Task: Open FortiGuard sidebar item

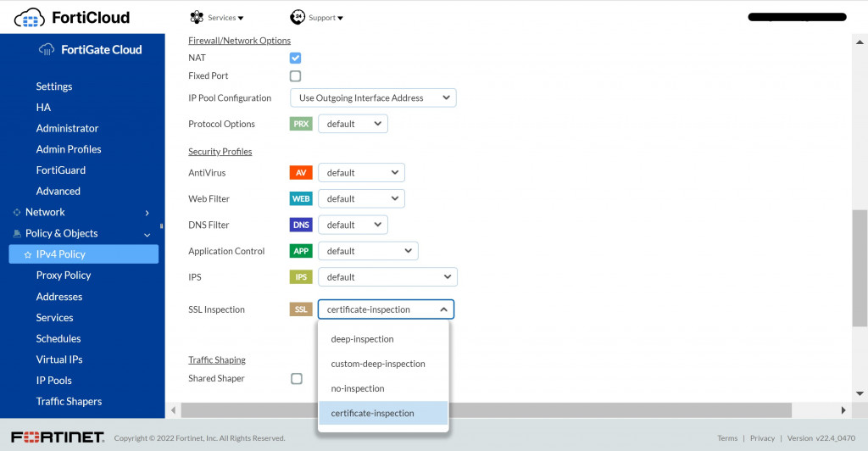Action: click(x=61, y=170)
